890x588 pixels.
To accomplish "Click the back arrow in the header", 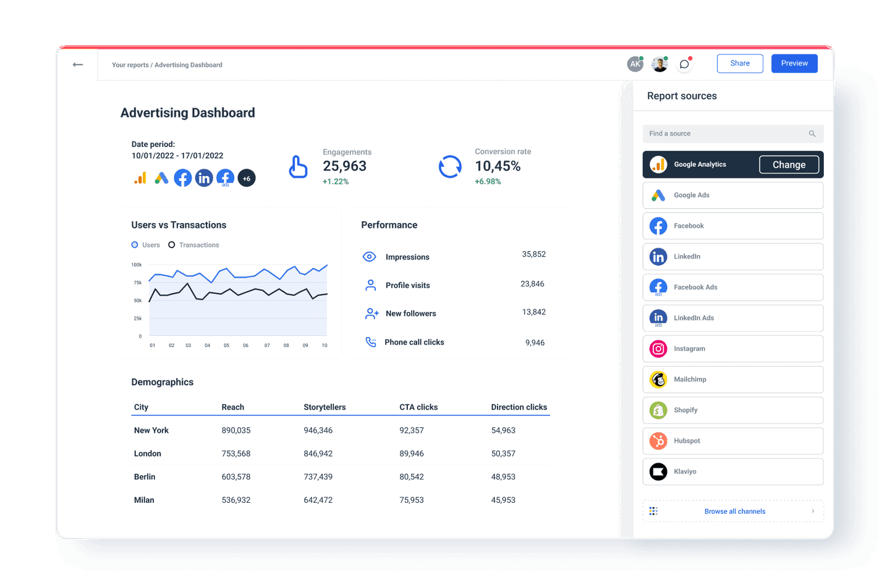I will [78, 64].
